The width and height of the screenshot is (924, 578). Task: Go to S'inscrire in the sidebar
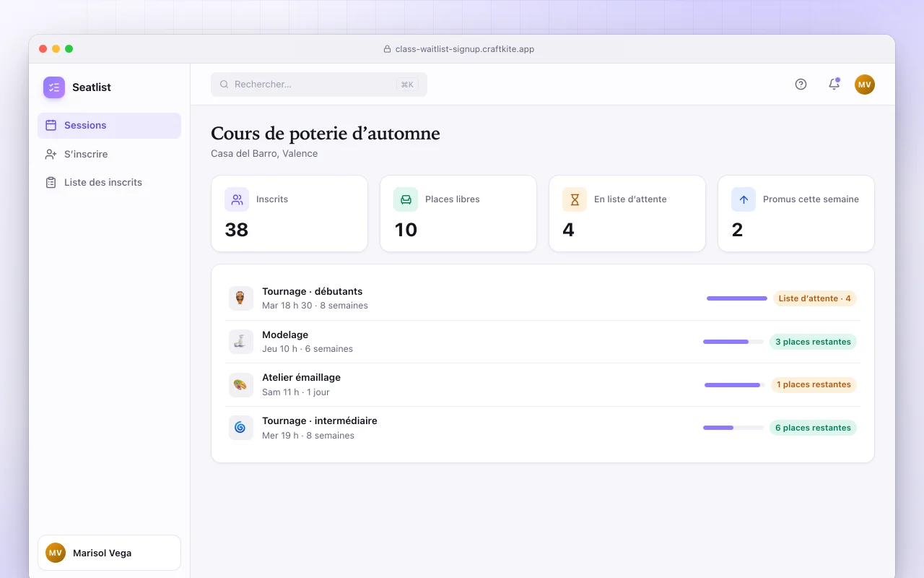[109, 154]
